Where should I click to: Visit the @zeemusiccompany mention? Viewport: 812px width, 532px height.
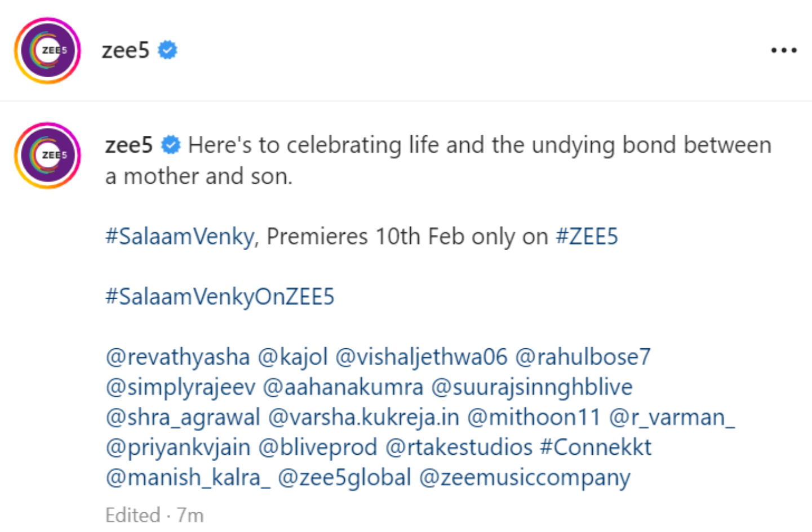pyautogui.click(x=525, y=478)
